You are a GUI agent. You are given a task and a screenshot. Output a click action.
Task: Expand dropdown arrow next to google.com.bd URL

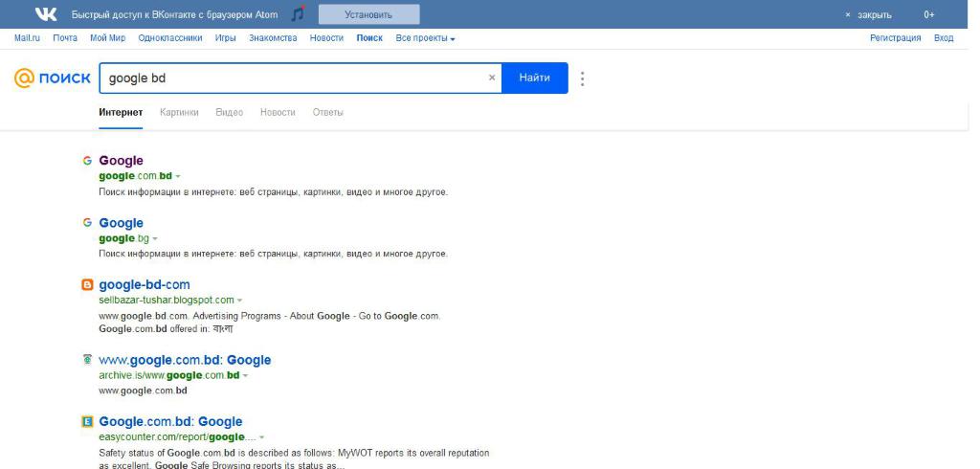click(178, 176)
